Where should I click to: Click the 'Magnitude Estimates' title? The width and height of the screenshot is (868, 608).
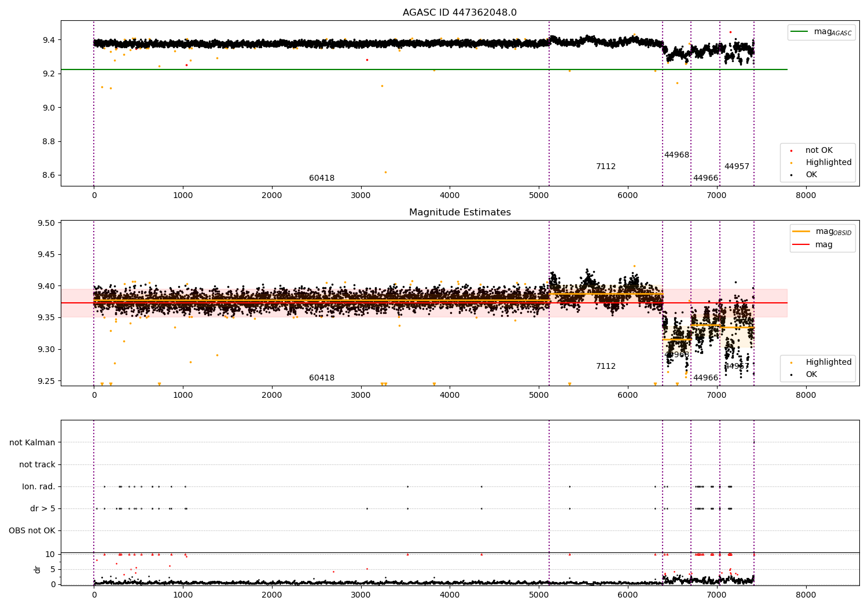pos(459,213)
